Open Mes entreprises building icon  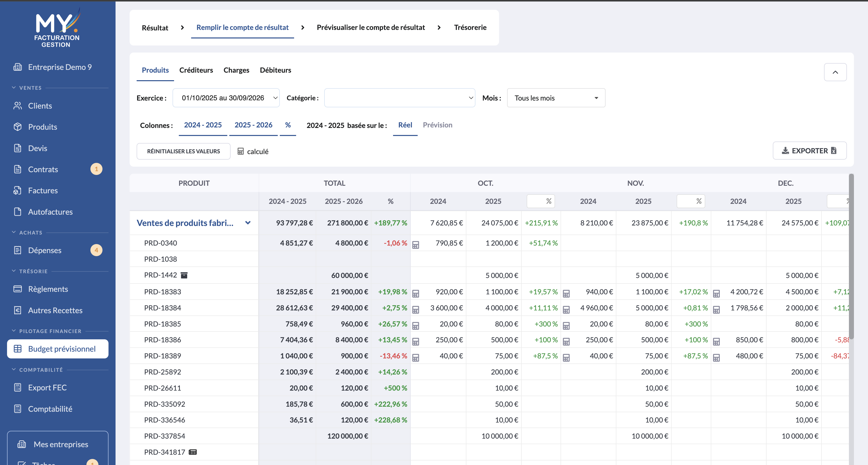tap(22, 444)
